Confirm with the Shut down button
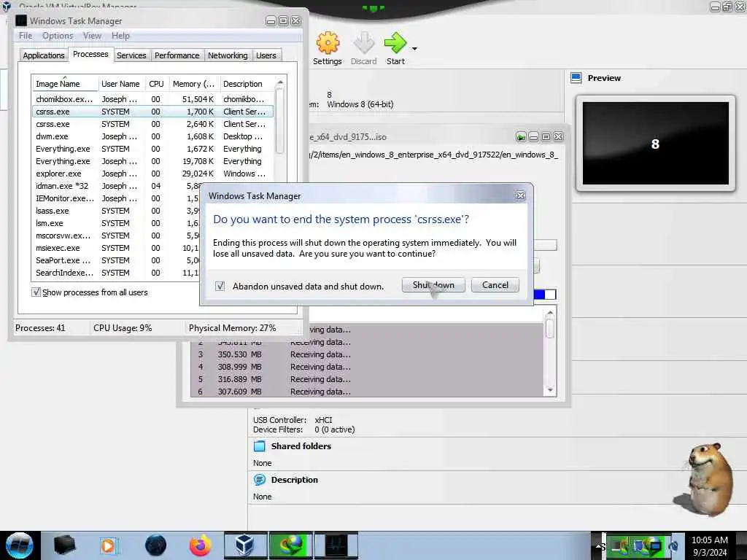This screenshot has width=747, height=560. [433, 285]
